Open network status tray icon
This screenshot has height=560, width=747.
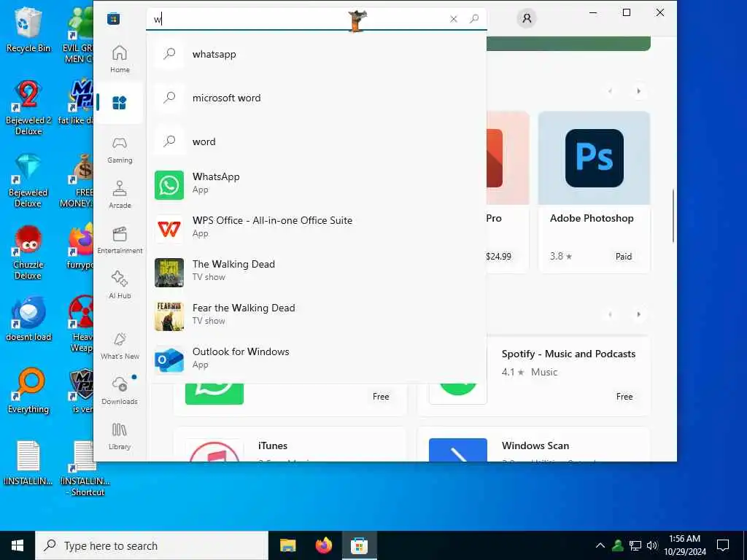click(635, 545)
